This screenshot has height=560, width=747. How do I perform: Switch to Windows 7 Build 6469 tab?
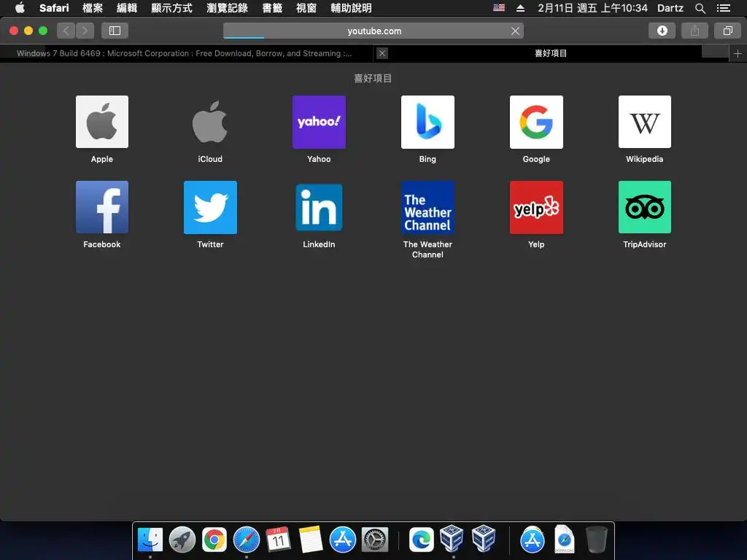(186, 53)
